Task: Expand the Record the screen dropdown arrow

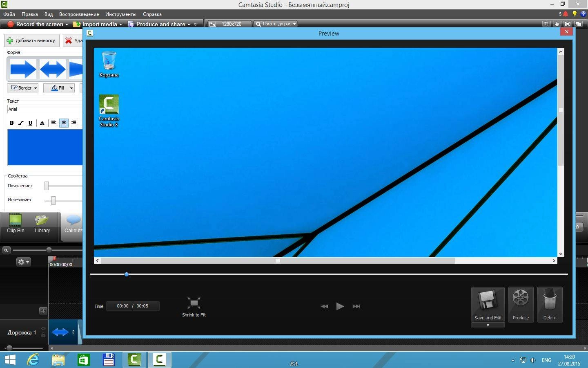Action: [x=67, y=25]
